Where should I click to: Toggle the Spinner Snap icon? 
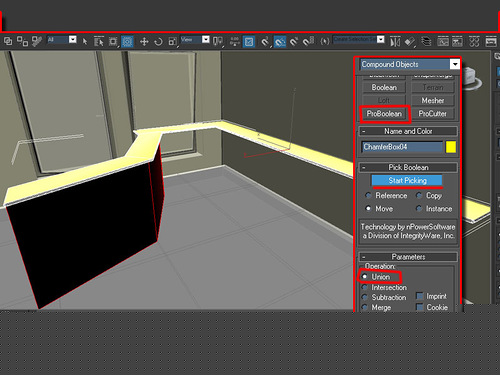[308, 41]
